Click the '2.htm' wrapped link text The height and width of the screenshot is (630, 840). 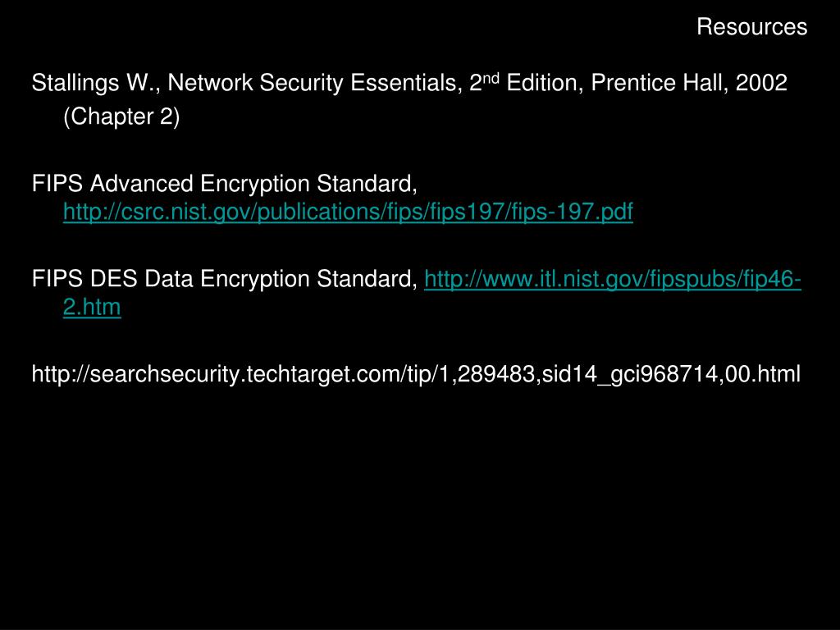(92, 308)
